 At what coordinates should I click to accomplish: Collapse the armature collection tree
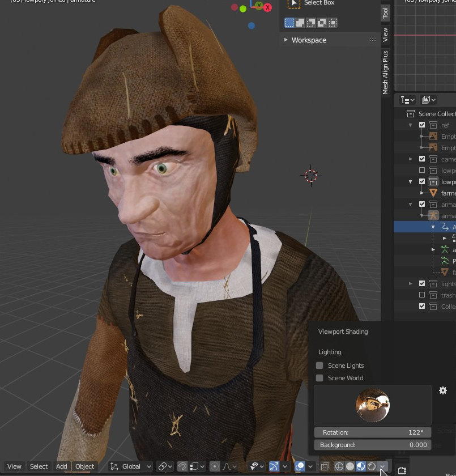(x=411, y=205)
